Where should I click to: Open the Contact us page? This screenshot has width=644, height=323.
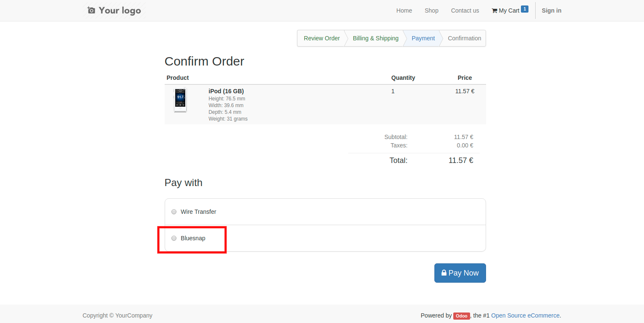465,11
